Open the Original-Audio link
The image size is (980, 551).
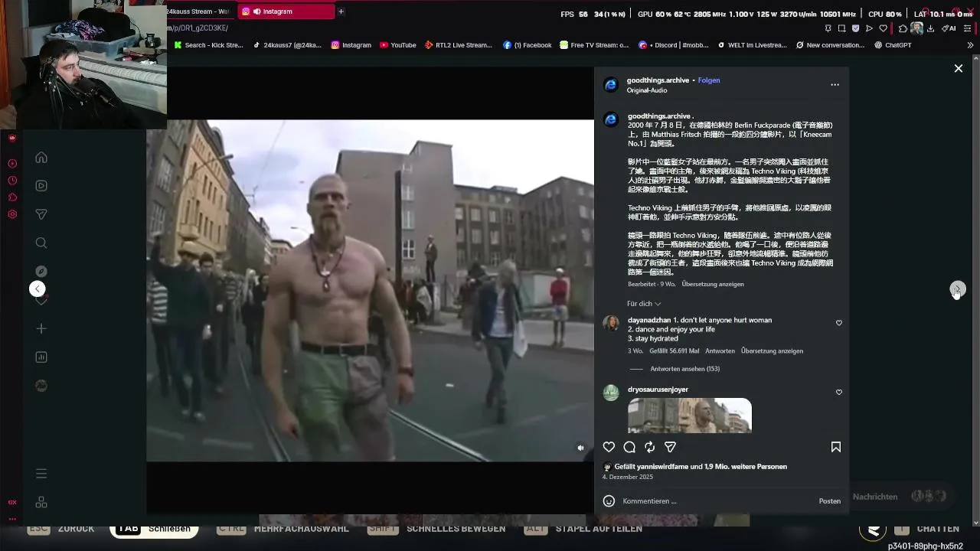[646, 90]
